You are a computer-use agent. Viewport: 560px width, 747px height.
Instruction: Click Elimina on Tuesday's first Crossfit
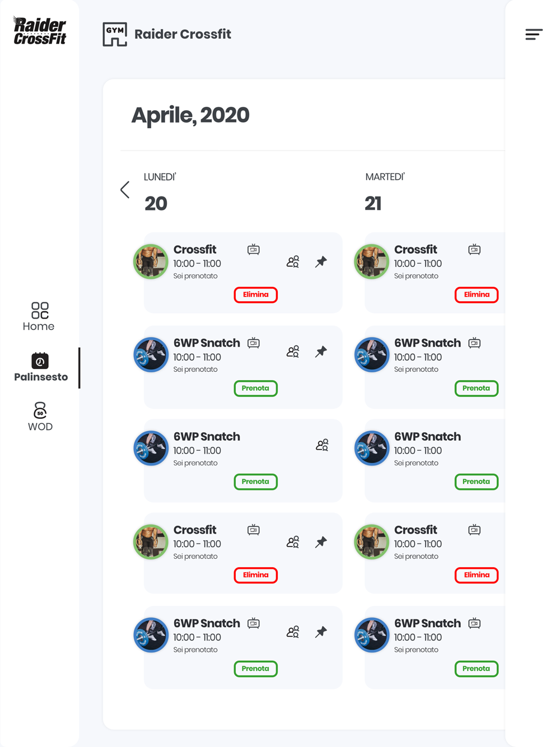(x=477, y=295)
